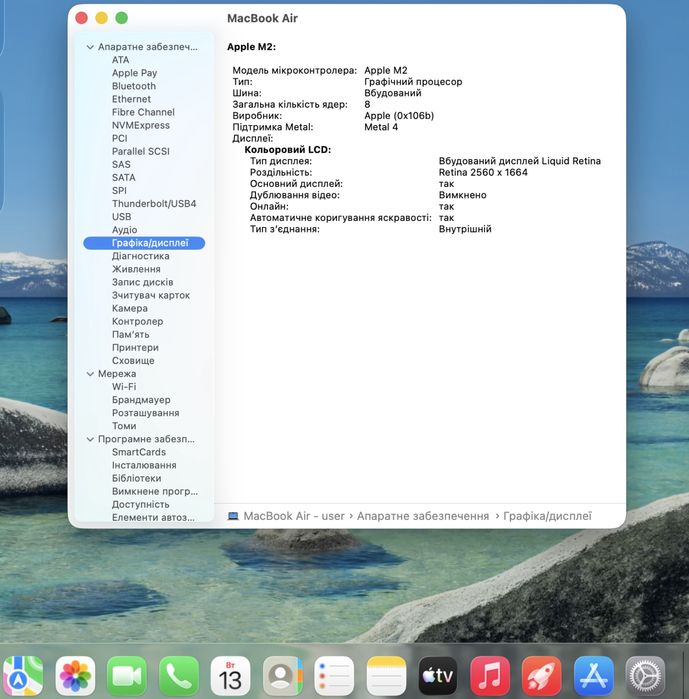The width and height of the screenshot is (689, 699).
Task: Open the Photos app in the Dock
Action: pyautogui.click(x=75, y=676)
